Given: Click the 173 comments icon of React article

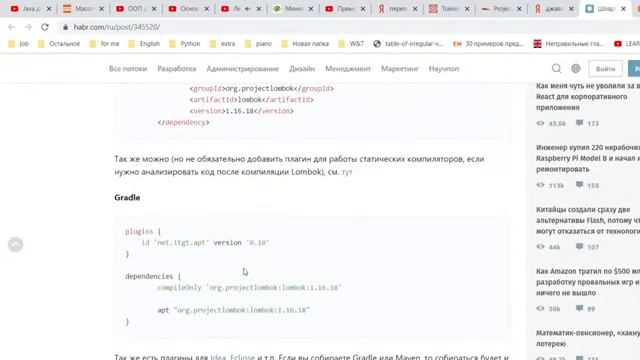Looking at the screenshot, I should pos(579,123).
